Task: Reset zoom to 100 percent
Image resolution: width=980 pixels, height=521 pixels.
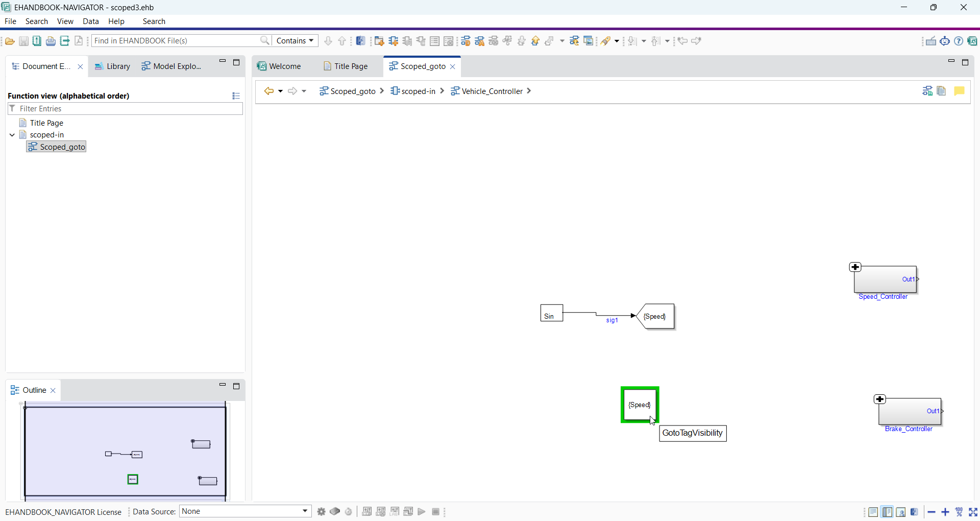Action: (960, 512)
